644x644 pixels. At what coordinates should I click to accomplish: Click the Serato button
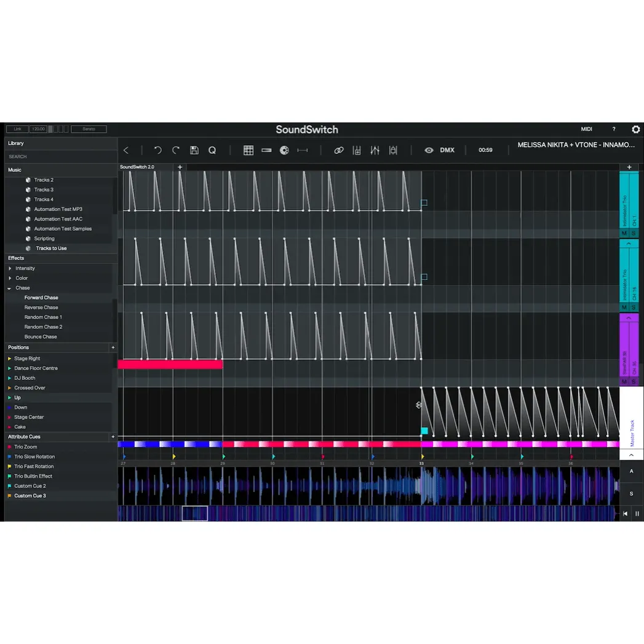pos(89,129)
